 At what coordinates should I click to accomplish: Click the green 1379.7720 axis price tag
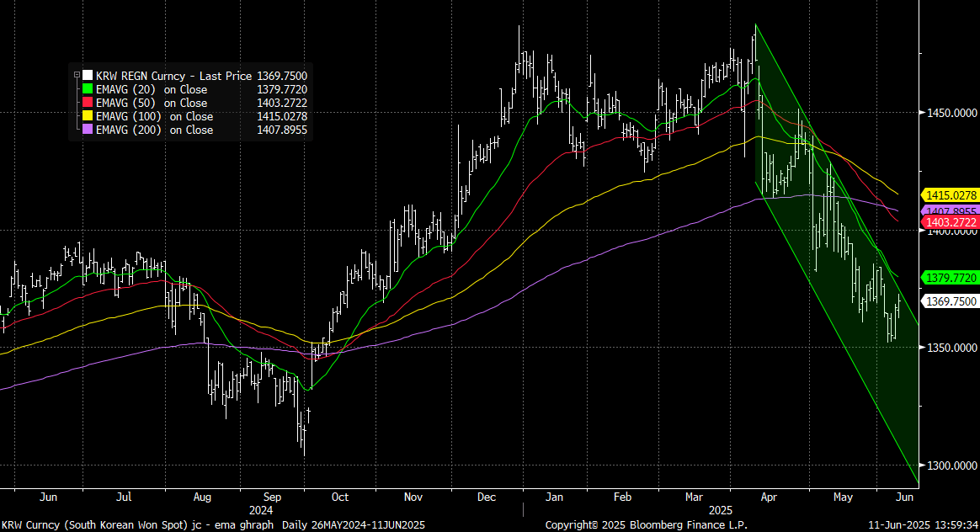(x=951, y=278)
